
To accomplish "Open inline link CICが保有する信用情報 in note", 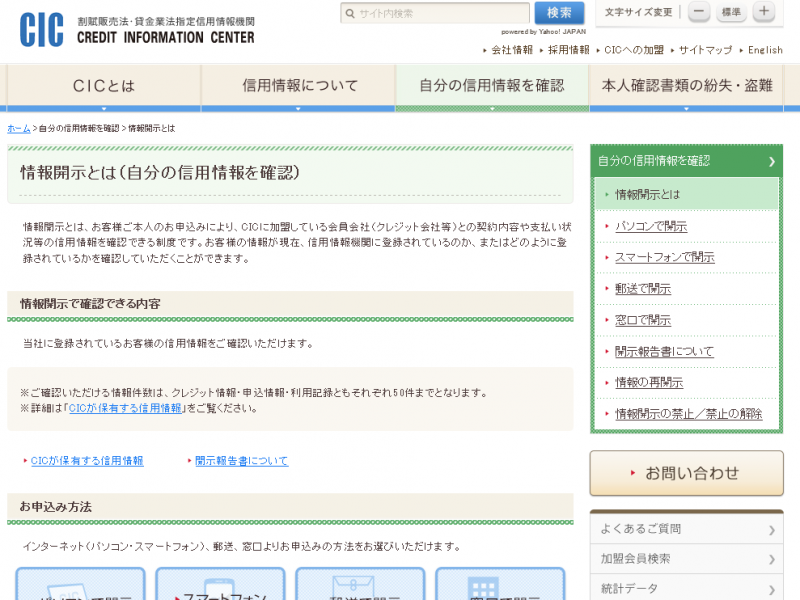I will click(125, 408).
